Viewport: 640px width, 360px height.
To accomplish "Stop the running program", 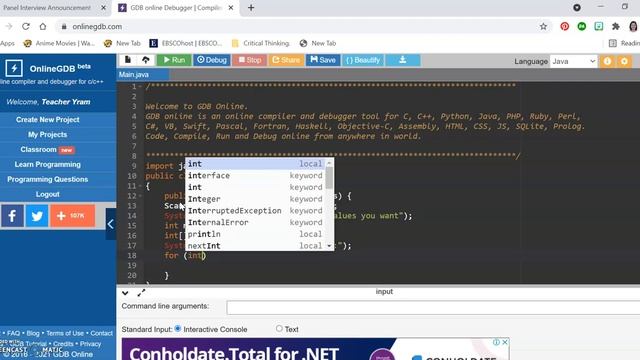I will pyautogui.click(x=249, y=60).
